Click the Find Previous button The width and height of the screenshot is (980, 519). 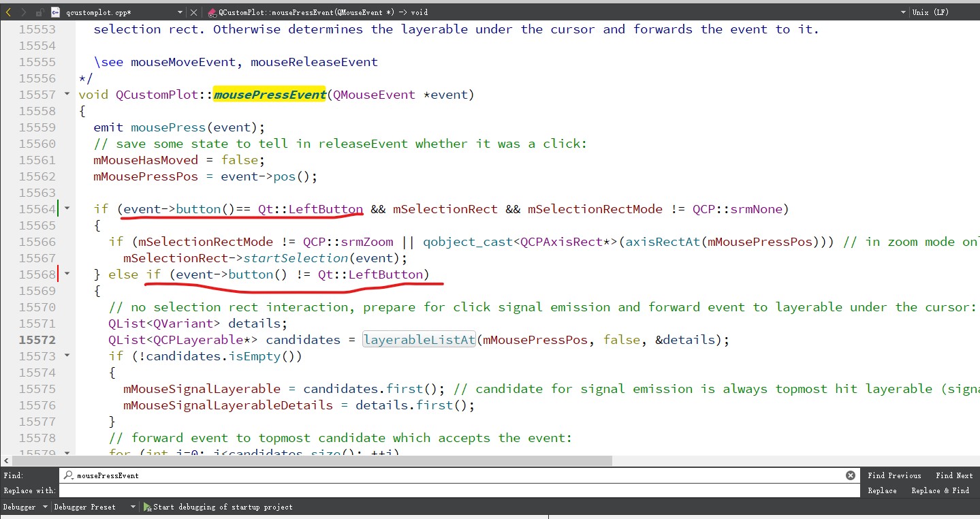tap(894, 475)
